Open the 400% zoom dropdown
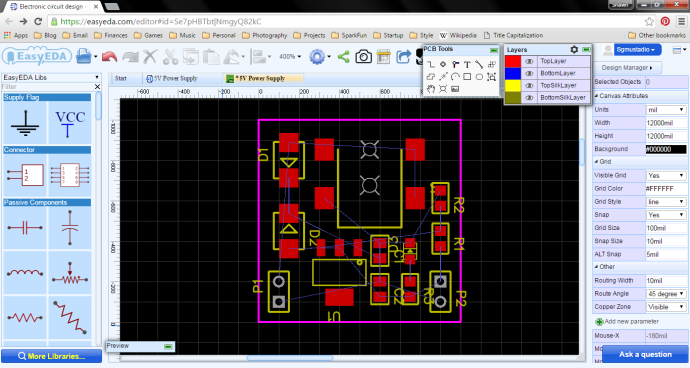690x368 pixels. pos(290,57)
